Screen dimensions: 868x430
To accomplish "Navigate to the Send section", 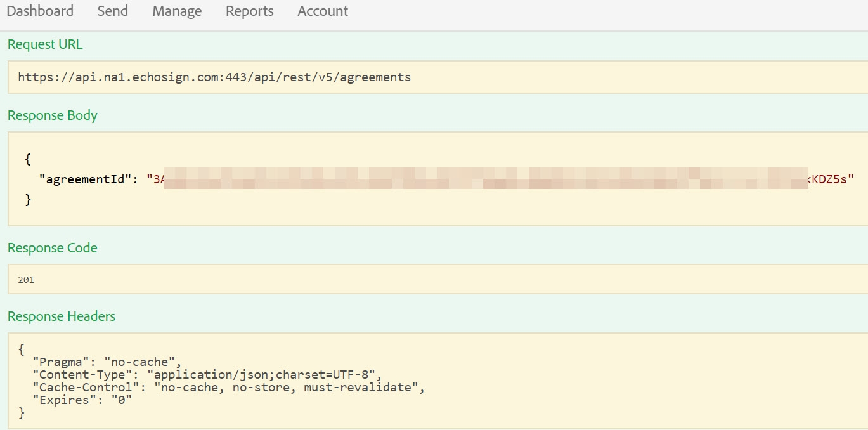I will coord(112,11).
